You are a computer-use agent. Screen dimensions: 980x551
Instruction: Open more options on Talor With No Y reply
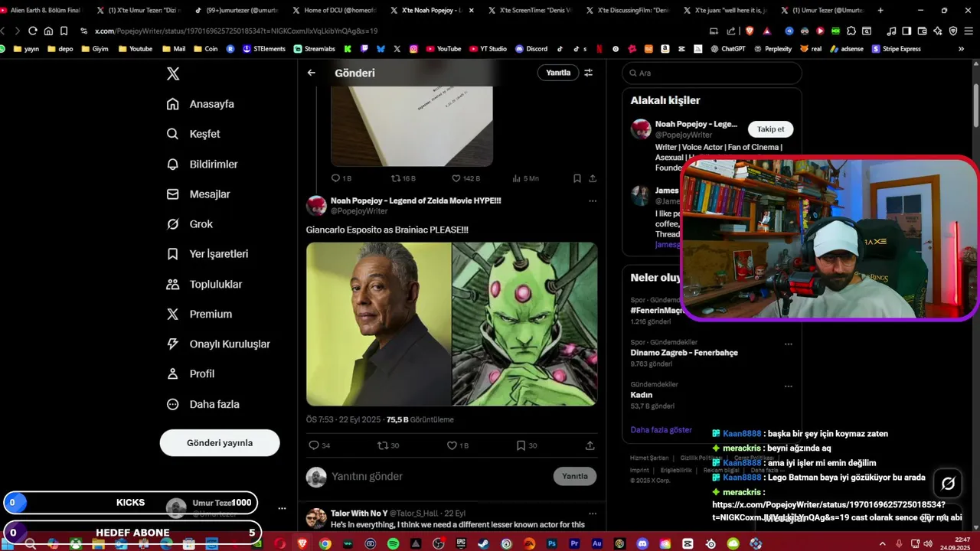point(593,514)
